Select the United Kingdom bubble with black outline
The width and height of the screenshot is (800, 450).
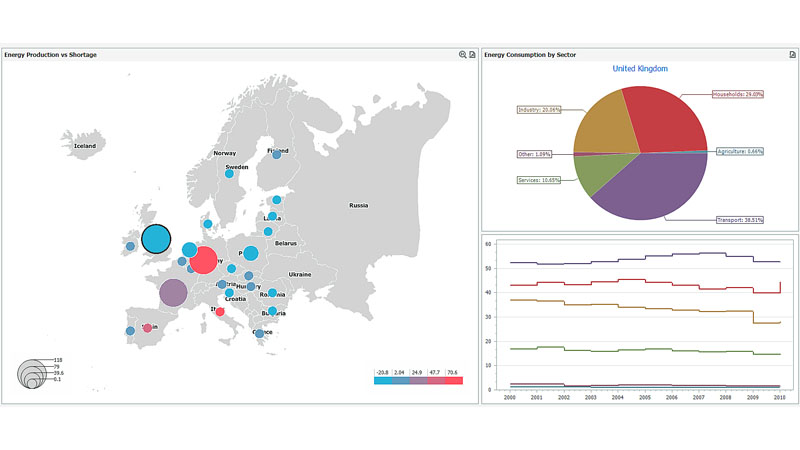point(156,239)
